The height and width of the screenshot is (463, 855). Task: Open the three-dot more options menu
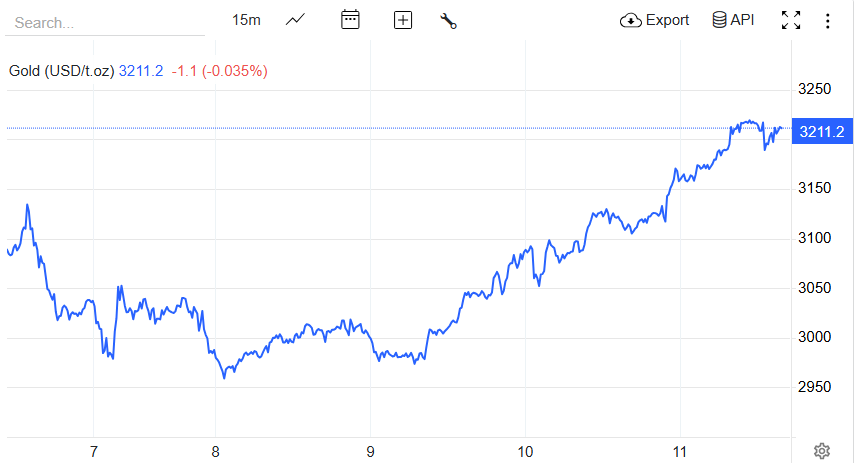pyautogui.click(x=827, y=20)
